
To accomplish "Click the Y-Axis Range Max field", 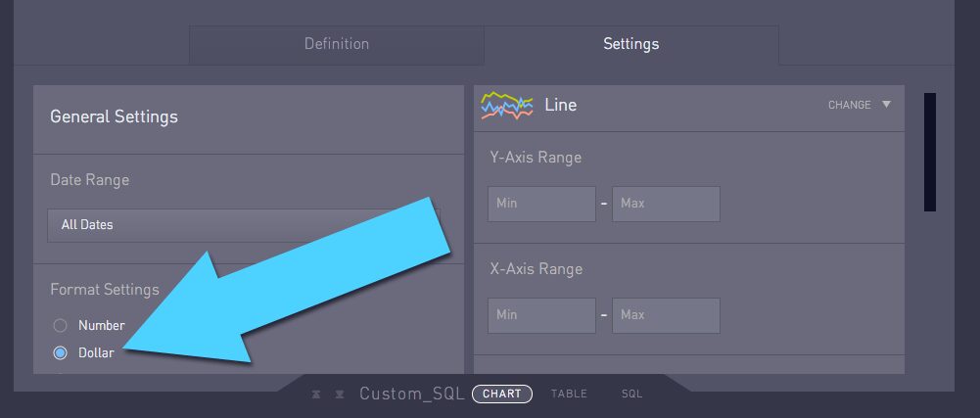I will [x=666, y=204].
